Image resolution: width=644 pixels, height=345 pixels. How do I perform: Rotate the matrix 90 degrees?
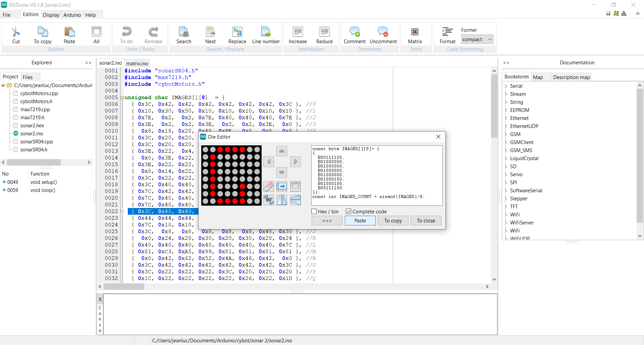point(269,200)
